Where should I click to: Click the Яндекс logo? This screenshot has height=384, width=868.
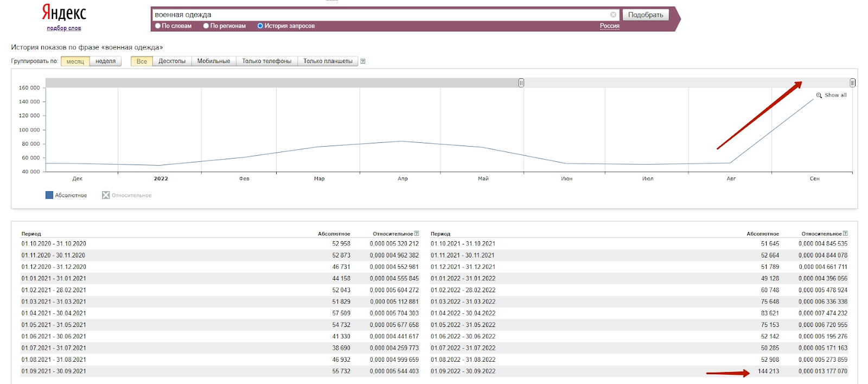pos(64,12)
